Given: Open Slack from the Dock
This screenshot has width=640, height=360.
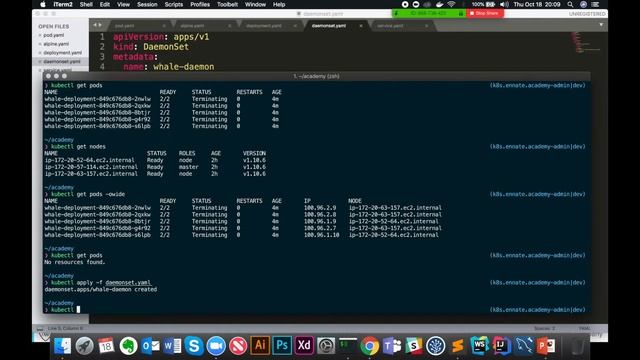Looking at the screenshot, I should tap(413, 346).
